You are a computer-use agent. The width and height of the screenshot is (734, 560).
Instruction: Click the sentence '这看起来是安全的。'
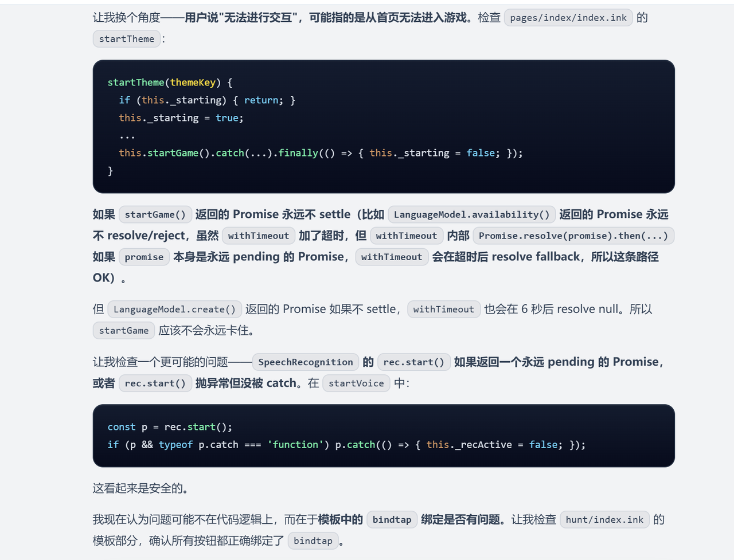pos(141,488)
